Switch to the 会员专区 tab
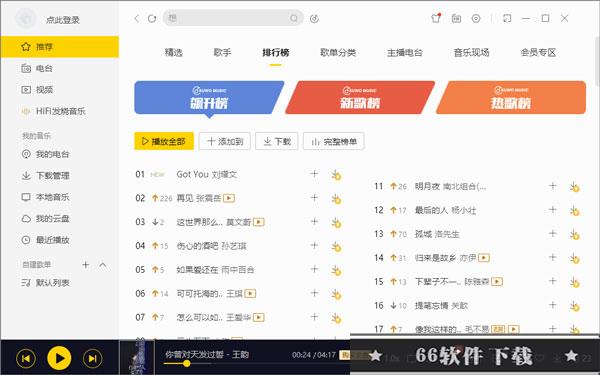 coord(538,52)
